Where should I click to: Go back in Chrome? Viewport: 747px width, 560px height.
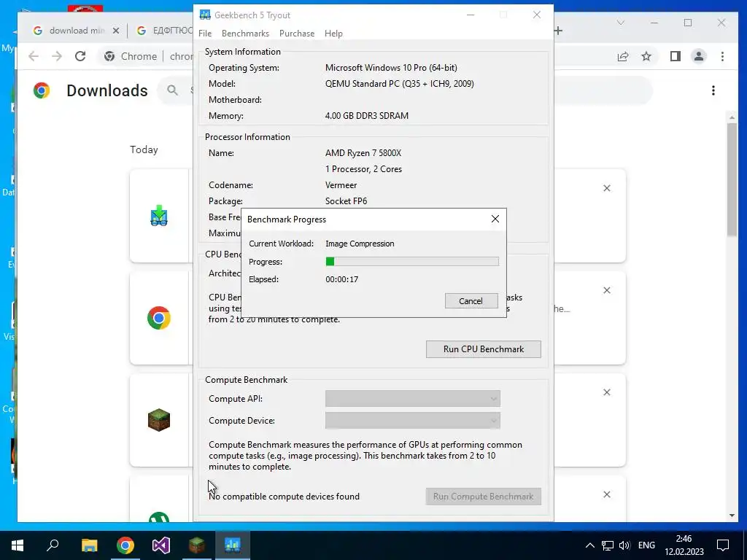click(x=34, y=56)
